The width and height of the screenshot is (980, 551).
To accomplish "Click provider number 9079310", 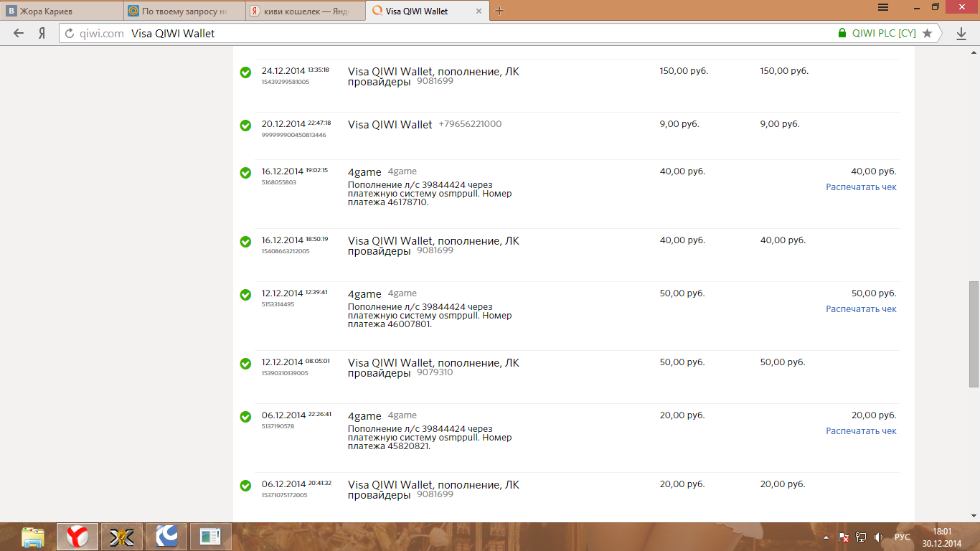I will (435, 372).
